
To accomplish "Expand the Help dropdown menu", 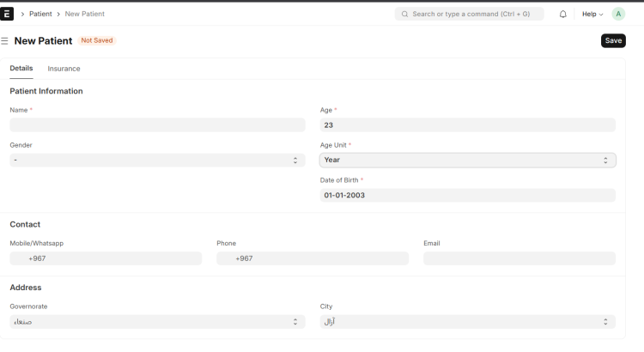I will coord(592,15).
